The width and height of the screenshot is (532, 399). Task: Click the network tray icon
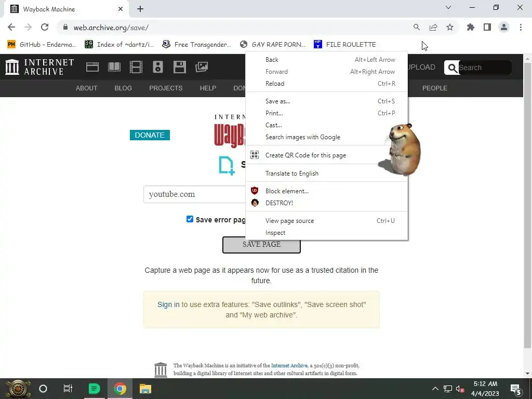pos(447,389)
